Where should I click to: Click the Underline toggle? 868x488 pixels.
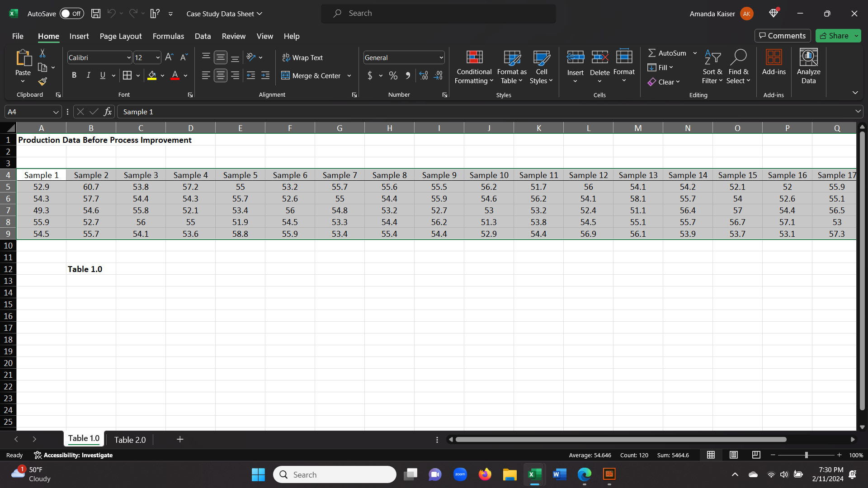(103, 75)
